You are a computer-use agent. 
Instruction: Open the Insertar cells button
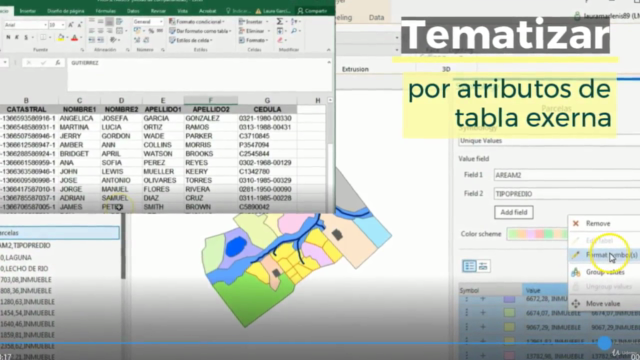(x=253, y=22)
